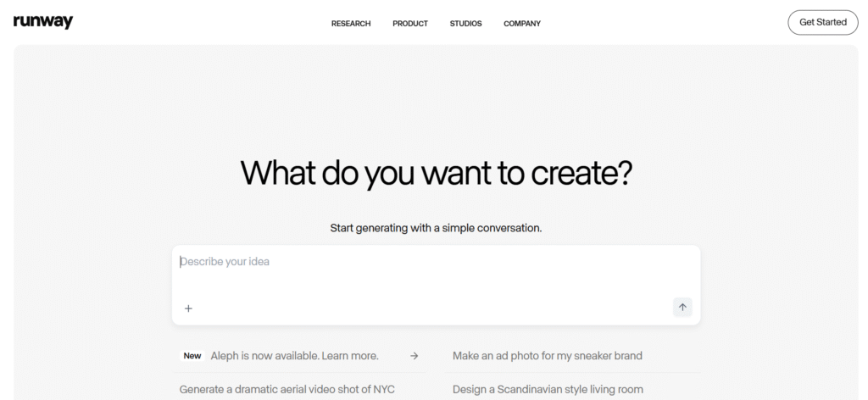Select Studios in the top navigation
The image size is (868, 400).
(465, 24)
